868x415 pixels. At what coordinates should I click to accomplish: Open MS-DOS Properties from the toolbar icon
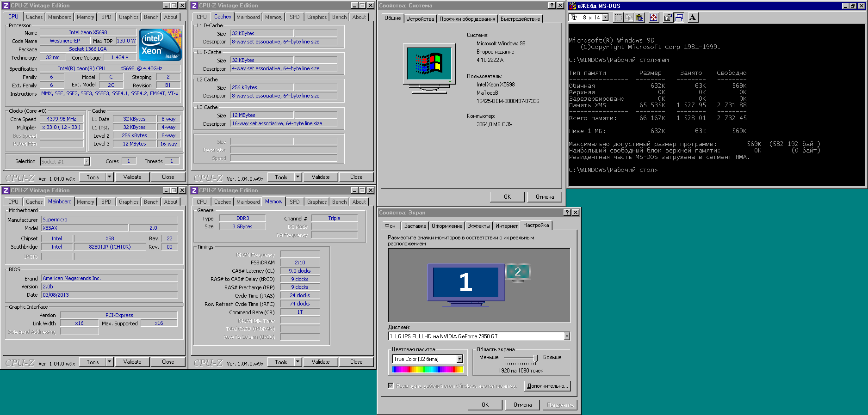point(668,18)
